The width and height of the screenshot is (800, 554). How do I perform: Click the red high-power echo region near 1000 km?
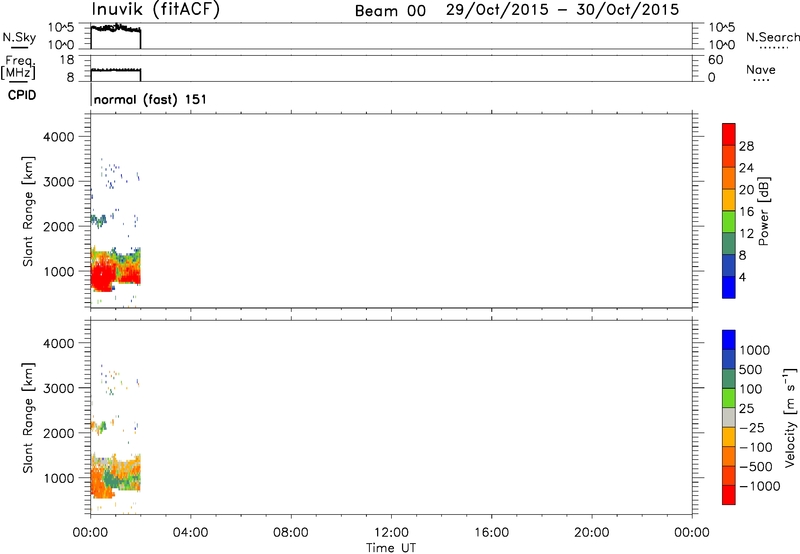[x=105, y=275]
